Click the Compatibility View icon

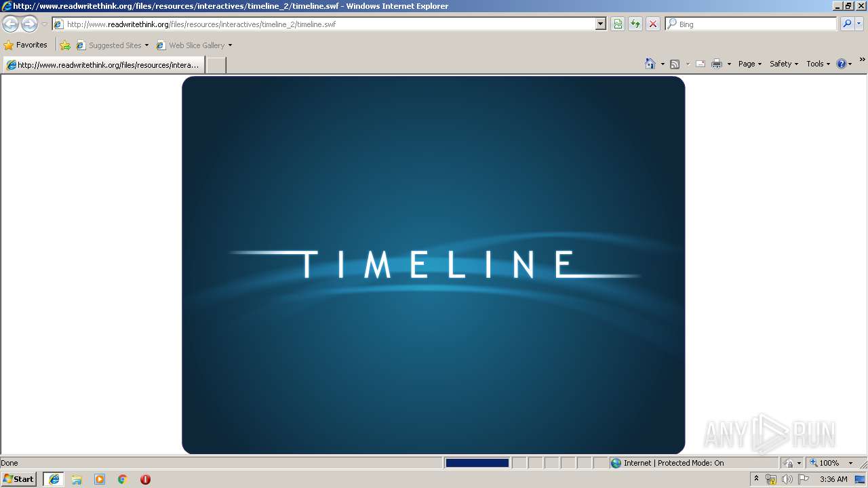tap(618, 24)
